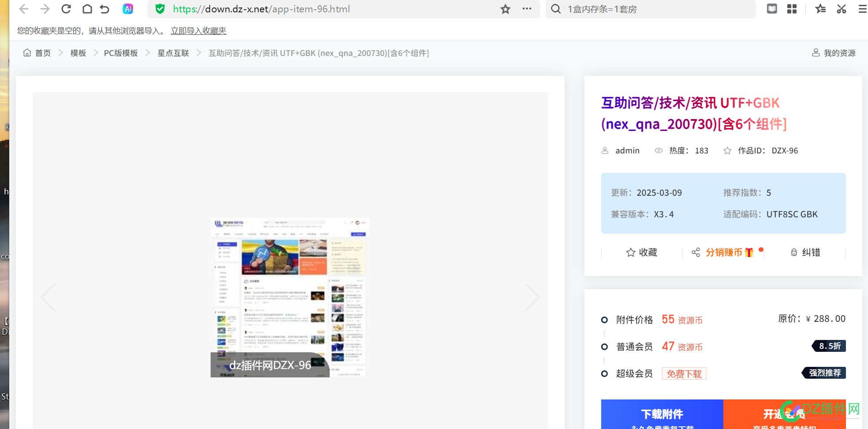868x429 pixels.
Task: Click 分销赚币 text link
Action: pyautogui.click(x=724, y=252)
